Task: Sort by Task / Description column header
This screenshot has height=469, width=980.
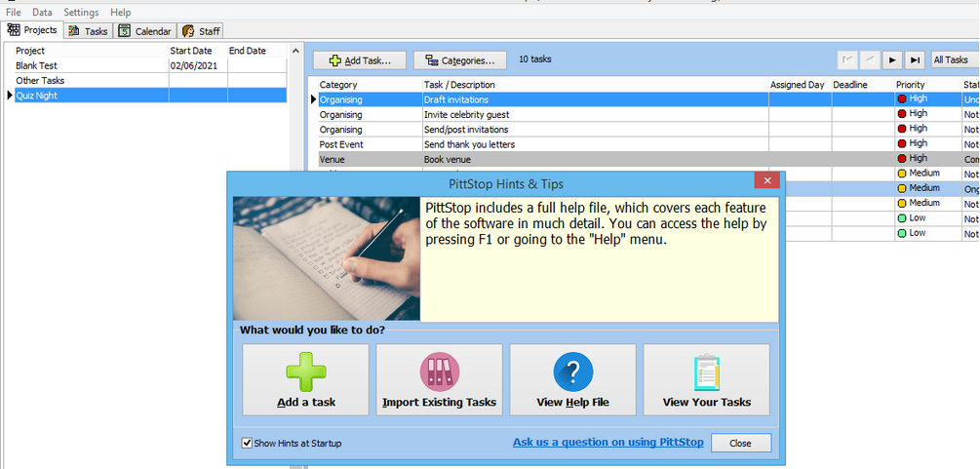Action: (595, 85)
